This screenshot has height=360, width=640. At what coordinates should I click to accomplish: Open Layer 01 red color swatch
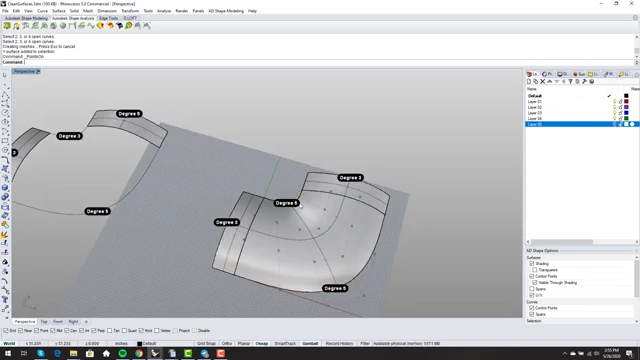(626, 102)
